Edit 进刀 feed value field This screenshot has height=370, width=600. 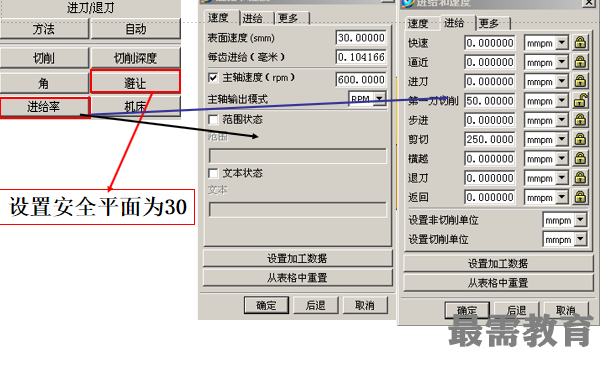pos(490,81)
